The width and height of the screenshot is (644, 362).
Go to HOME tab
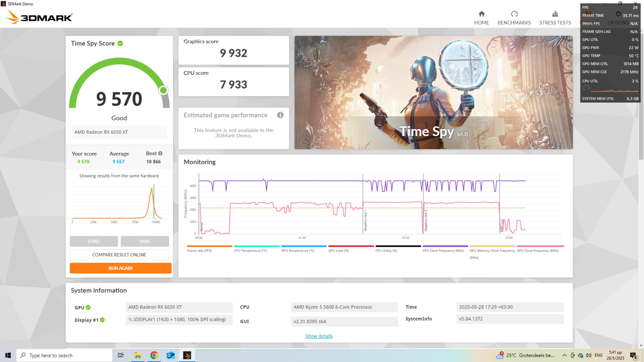click(481, 18)
